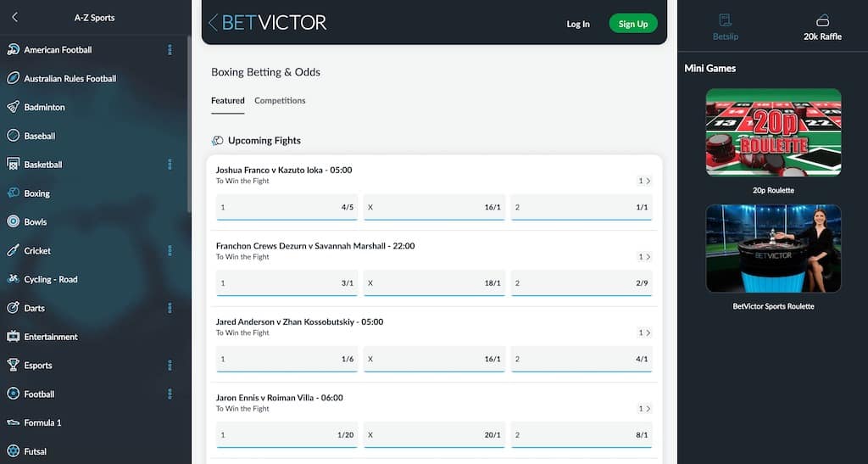Open the 20p Roulette game thumbnail
This screenshot has width=868, height=464.
[773, 132]
